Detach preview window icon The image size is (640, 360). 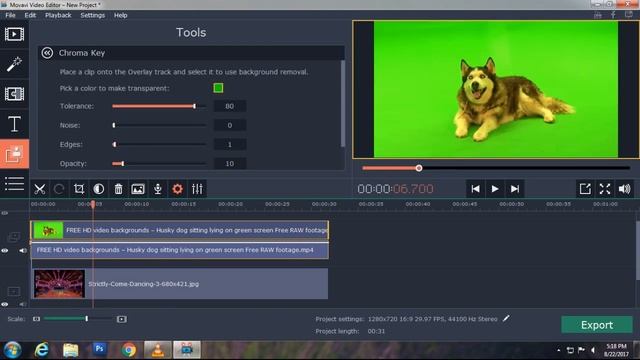[x=585, y=189]
